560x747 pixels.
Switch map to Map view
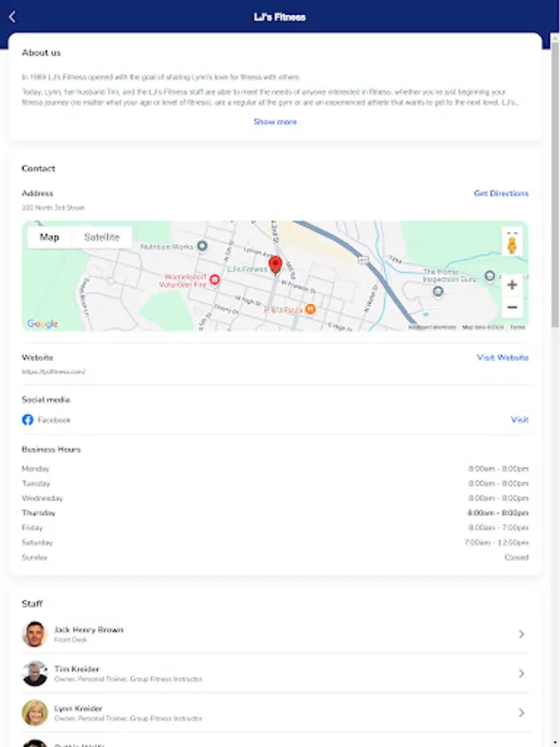click(50, 237)
